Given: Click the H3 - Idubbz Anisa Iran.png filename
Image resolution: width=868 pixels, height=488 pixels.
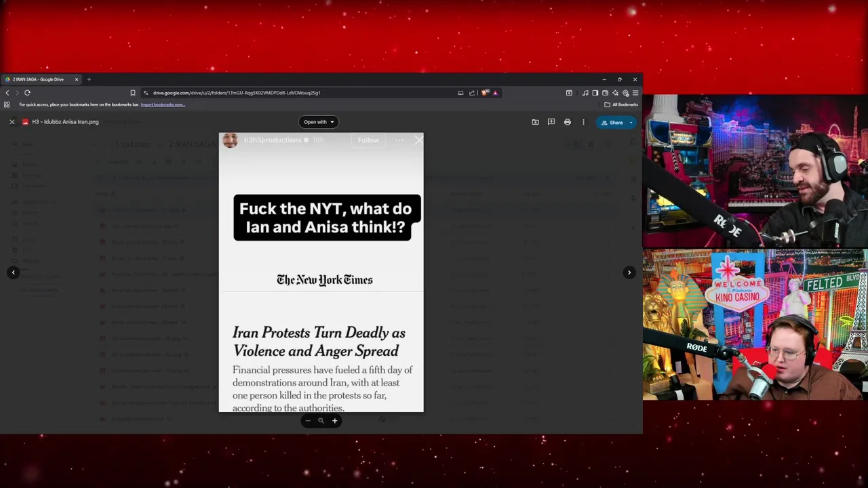Looking at the screenshot, I should [65, 122].
